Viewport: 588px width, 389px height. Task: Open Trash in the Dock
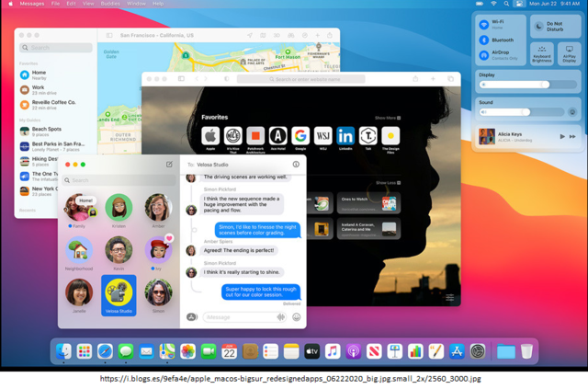[526, 352]
